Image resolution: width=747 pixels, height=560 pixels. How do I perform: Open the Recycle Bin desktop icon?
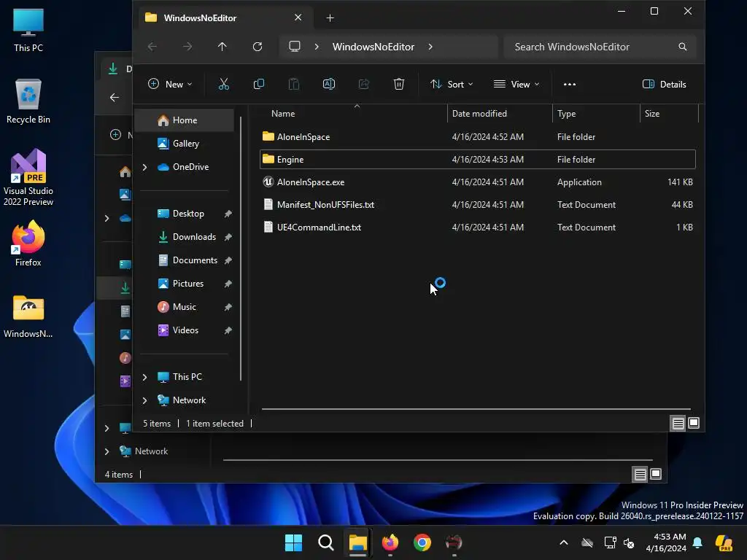click(28, 101)
